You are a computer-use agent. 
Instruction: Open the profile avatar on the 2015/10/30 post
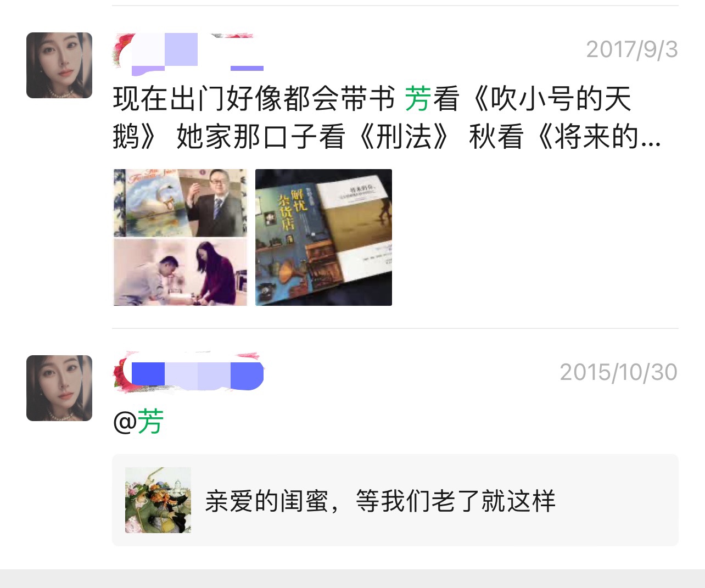pyautogui.click(x=59, y=388)
